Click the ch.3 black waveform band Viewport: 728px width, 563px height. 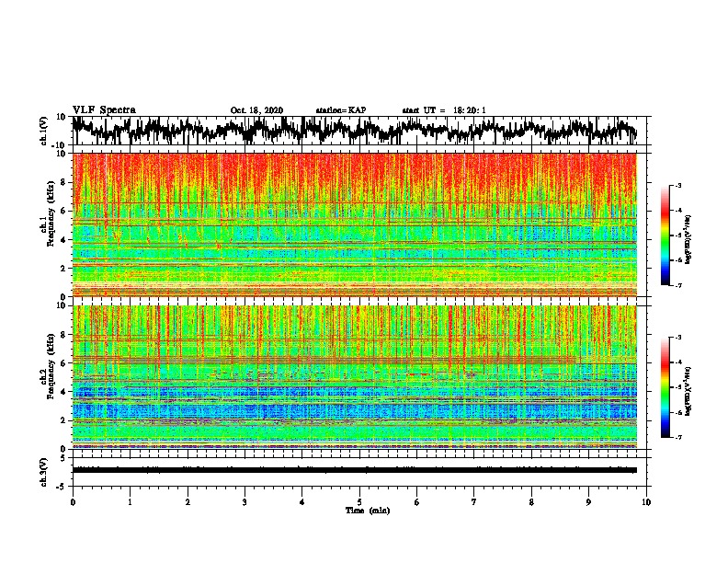click(355, 470)
